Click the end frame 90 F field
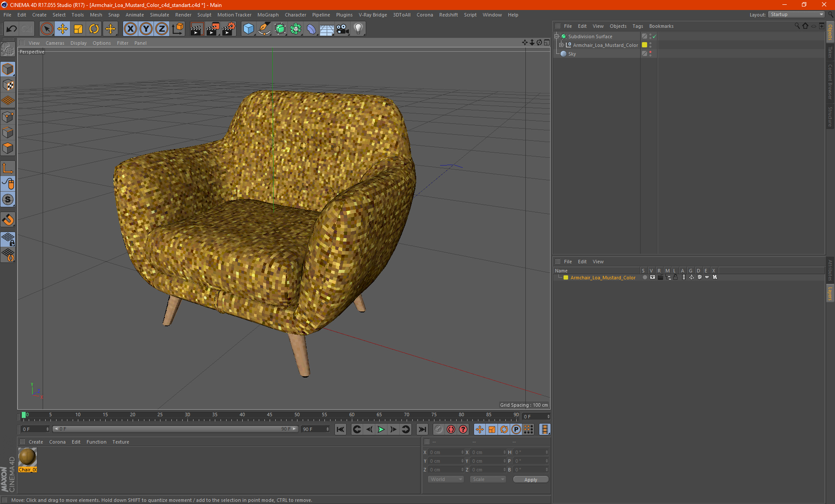 coord(316,429)
